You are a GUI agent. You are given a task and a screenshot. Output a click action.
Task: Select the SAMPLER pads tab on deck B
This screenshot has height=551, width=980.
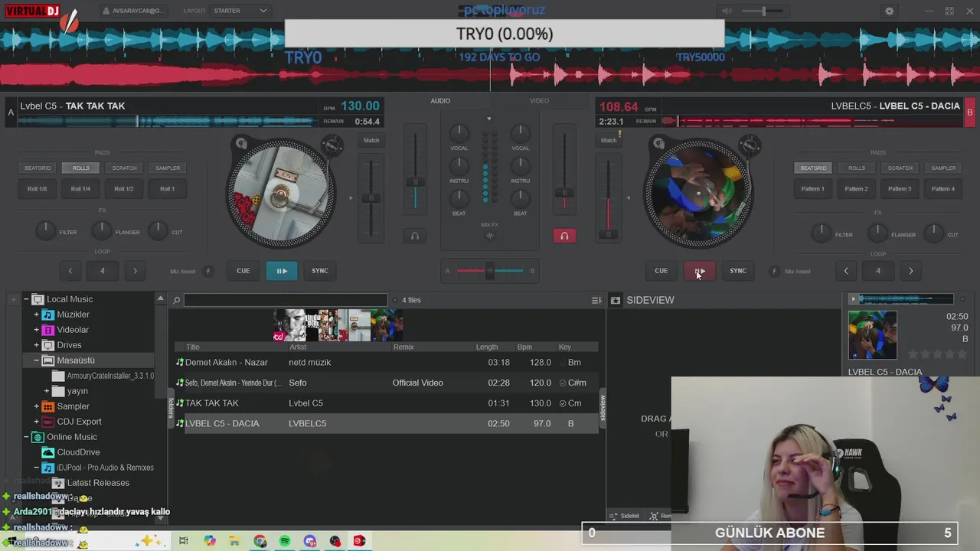point(943,168)
